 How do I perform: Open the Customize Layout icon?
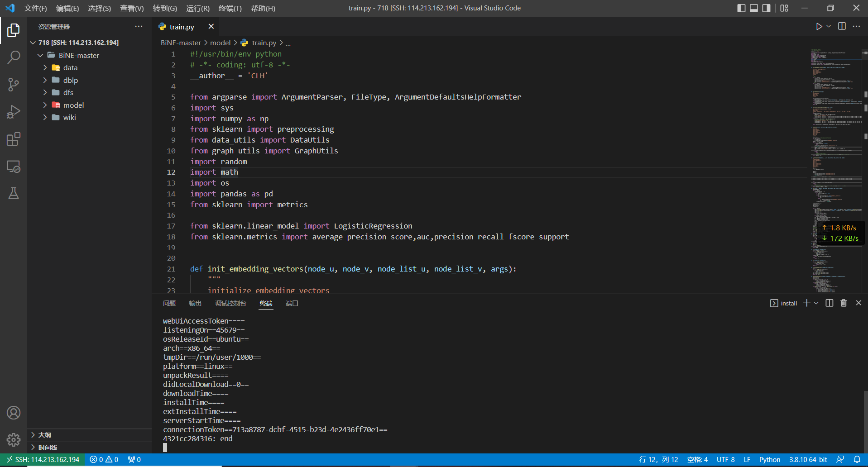point(784,8)
